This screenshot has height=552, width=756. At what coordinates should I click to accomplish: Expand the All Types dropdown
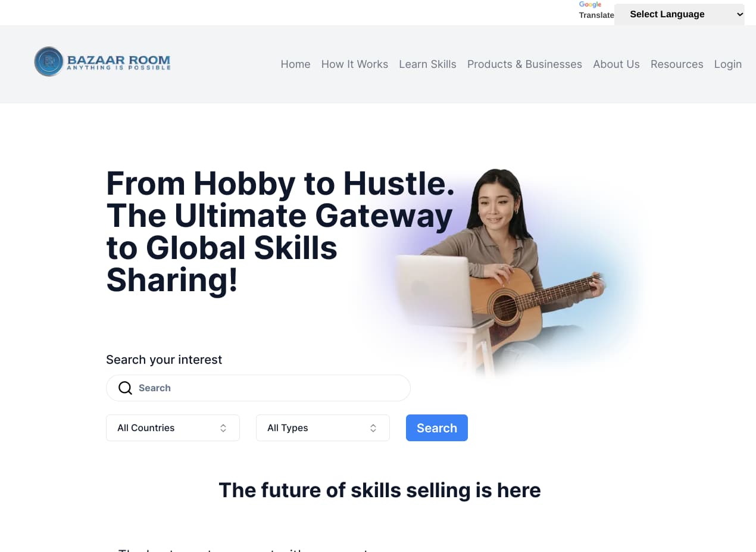(323, 428)
